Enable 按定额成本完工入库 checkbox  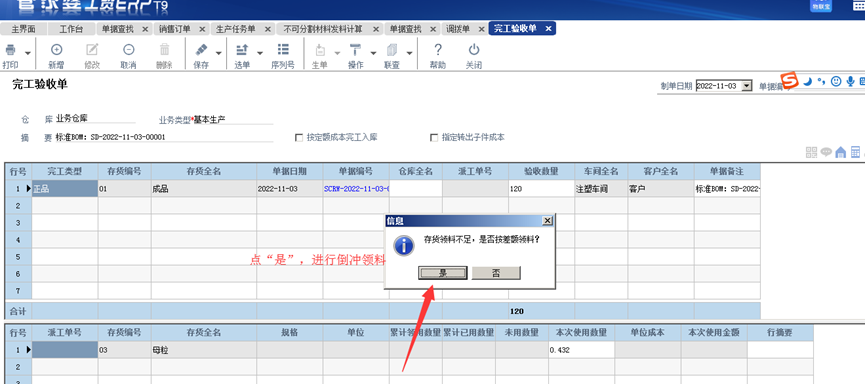[299, 138]
